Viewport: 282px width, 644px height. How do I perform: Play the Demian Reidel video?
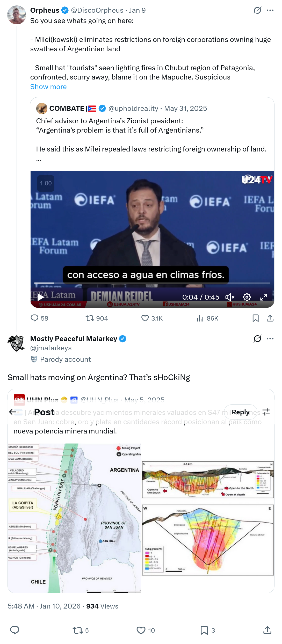pyautogui.click(x=41, y=297)
